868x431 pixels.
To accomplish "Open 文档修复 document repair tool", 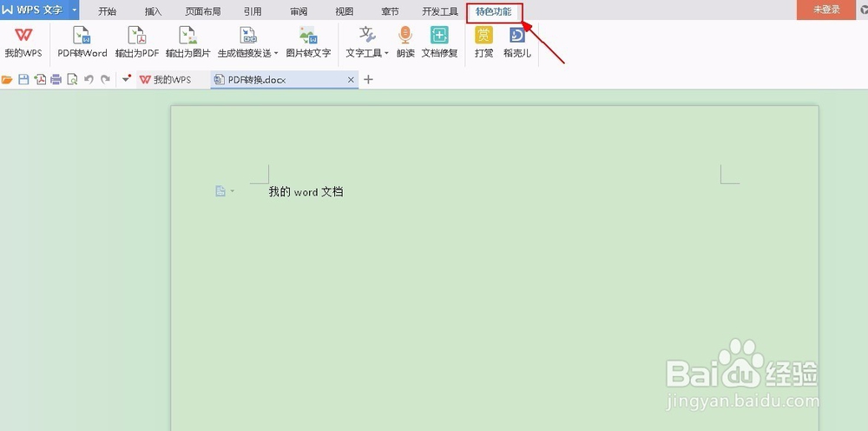I will tap(439, 42).
